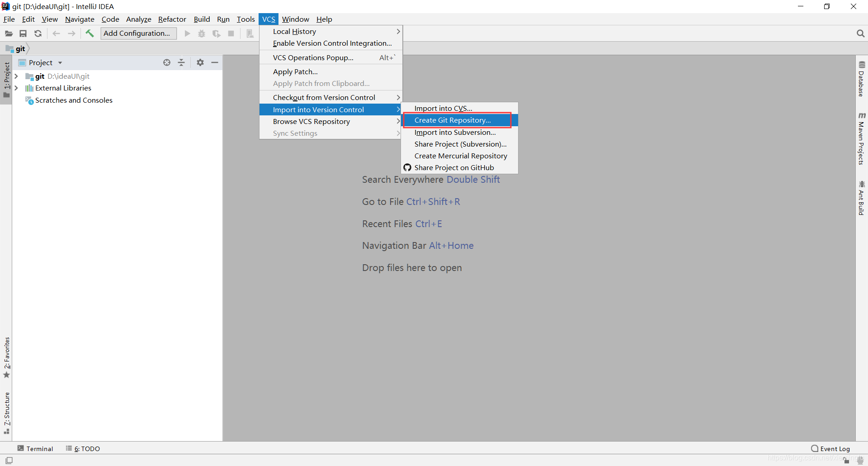Open the Event Log
The width and height of the screenshot is (868, 466).
[830, 448]
